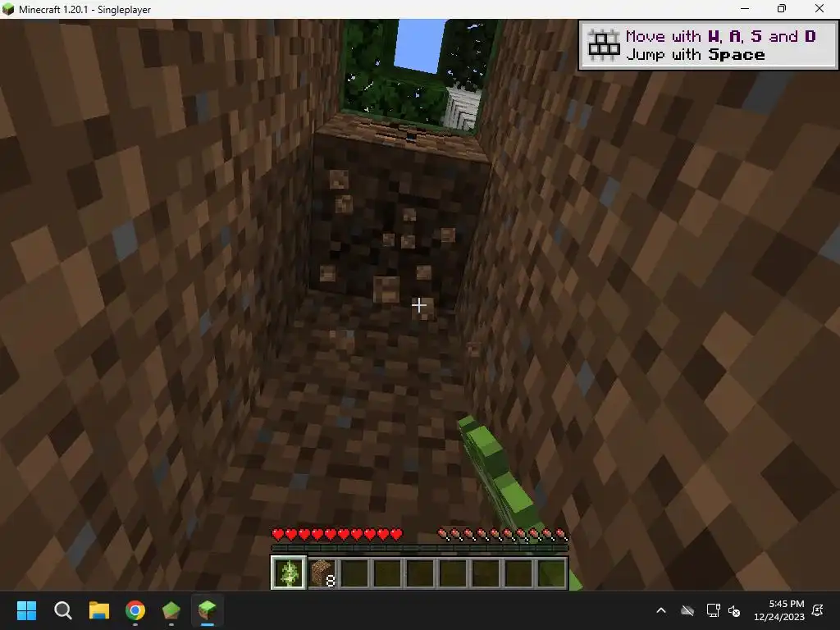Select the sapling in hotbar slot one
This screenshot has height=630, width=840.
[289, 573]
